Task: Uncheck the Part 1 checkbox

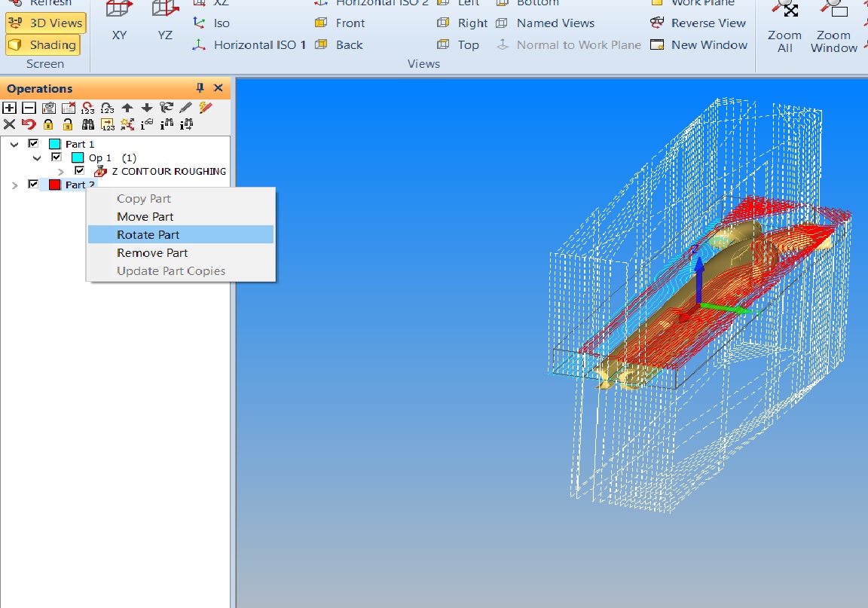Action: coord(33,143)
